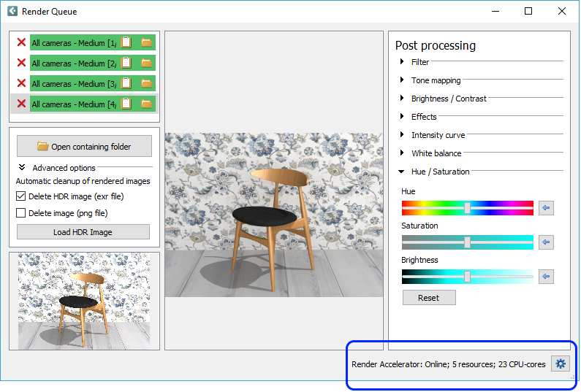Open folder icon for render job [4]
This screenshot has width=581, height=392.
[x=147, y=104]
